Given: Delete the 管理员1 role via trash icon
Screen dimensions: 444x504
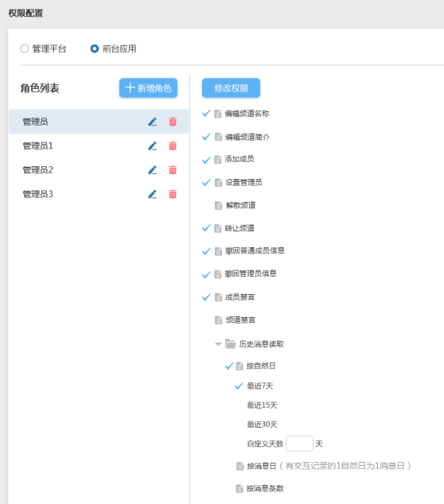Looking at the screenshot, I should (173, 146).
